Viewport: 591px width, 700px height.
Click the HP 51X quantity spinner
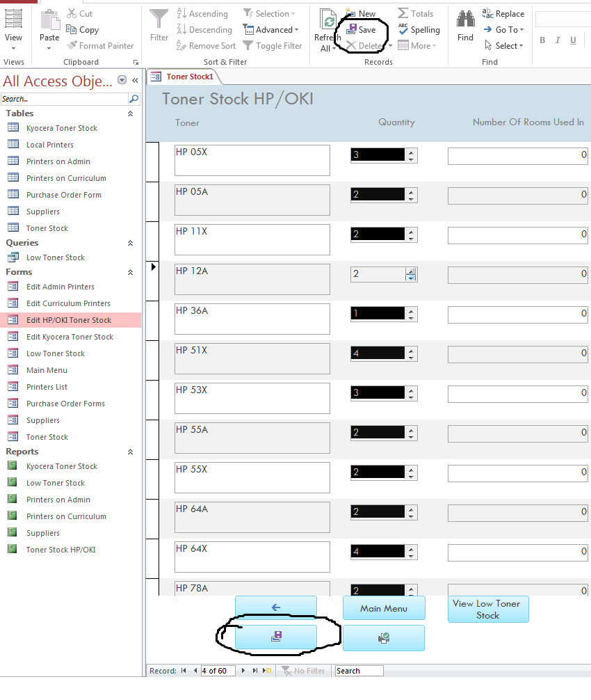point(411,353)
